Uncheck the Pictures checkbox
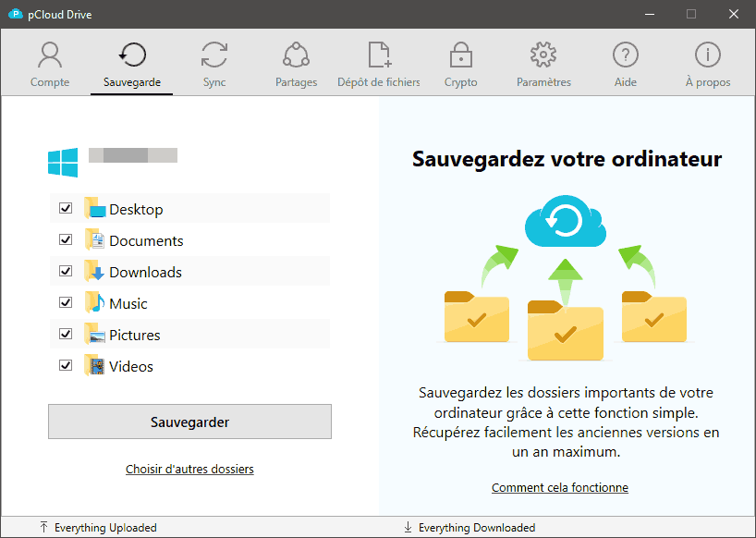Screen dimensions: 756x538 (x=66, y=334)
